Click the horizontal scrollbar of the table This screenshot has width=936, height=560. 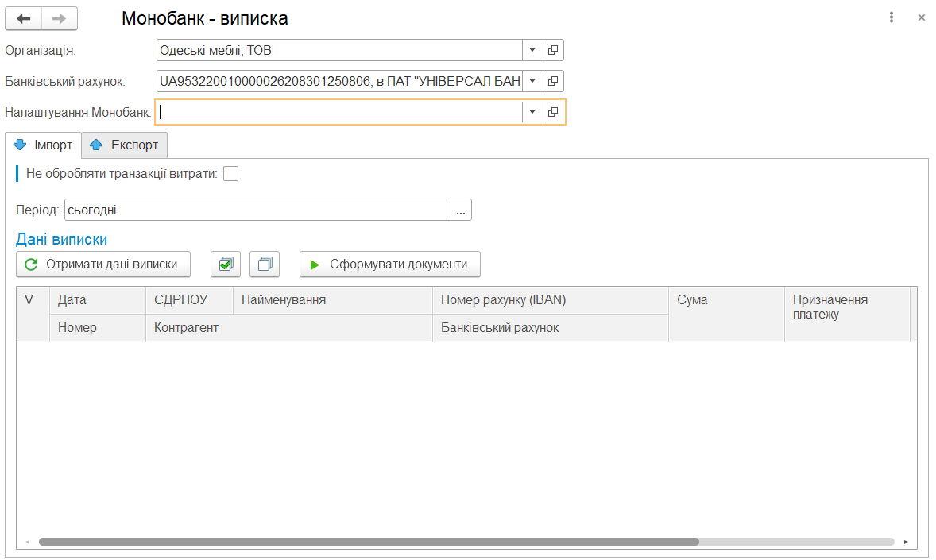click(369, 542)
